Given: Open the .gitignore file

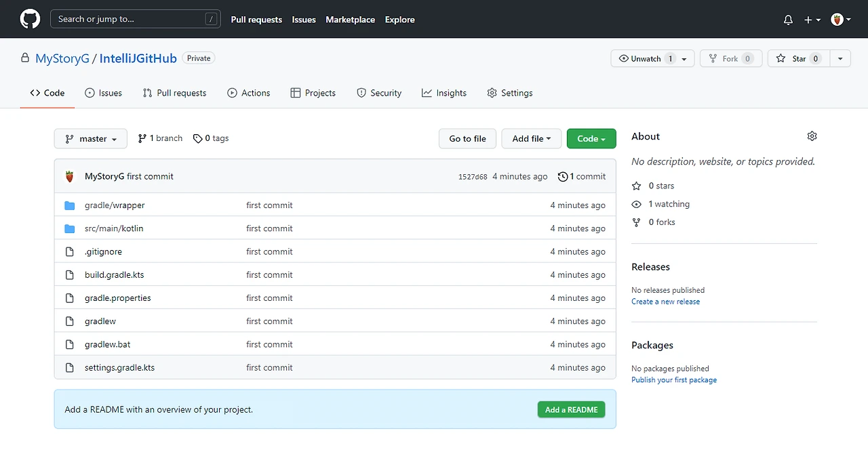Looking at the screenshot, I should pos(103,251).
